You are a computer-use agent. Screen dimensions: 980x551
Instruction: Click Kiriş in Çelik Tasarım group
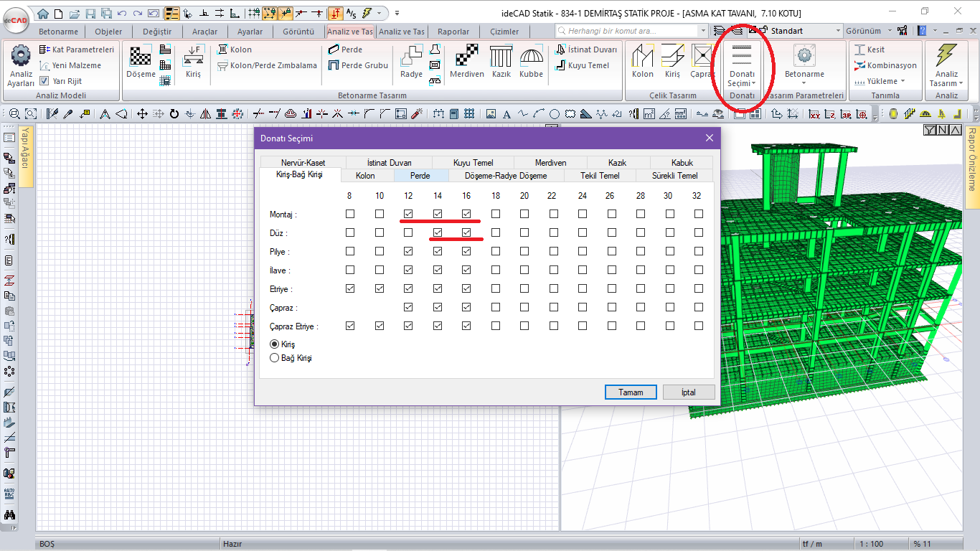[x=672, y=61]
